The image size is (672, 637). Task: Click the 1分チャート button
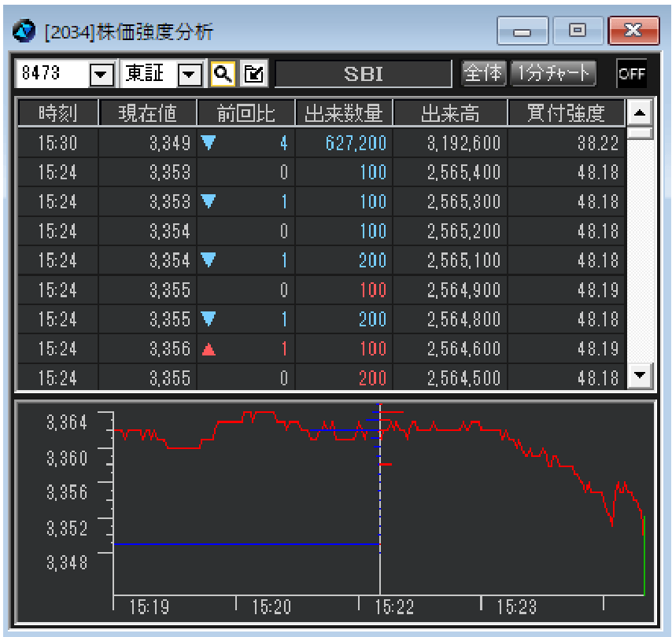553,73
